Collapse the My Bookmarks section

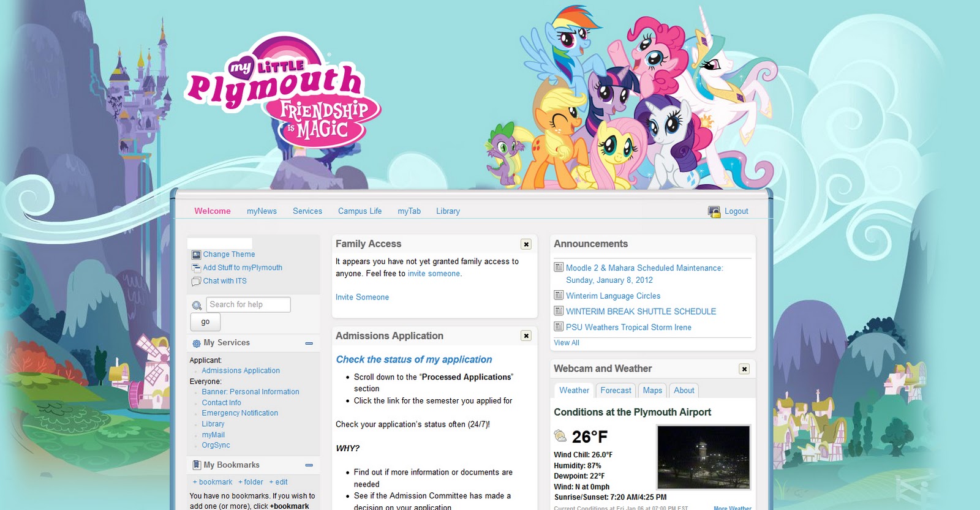[309, 465]
